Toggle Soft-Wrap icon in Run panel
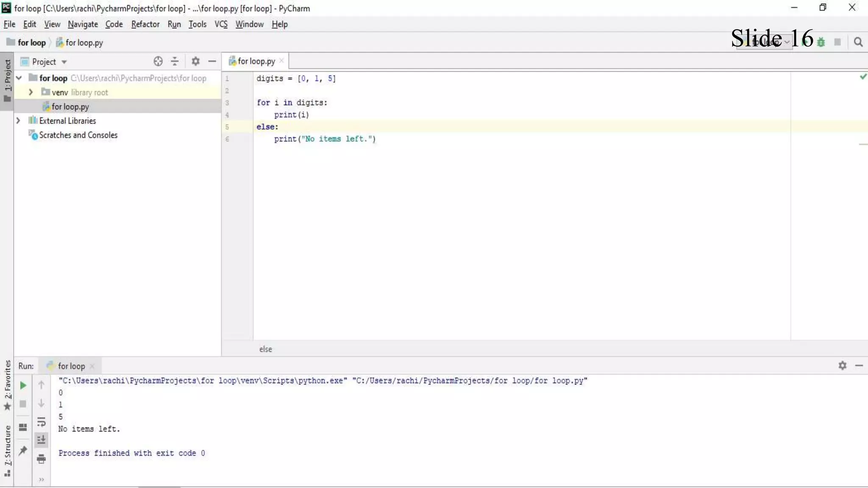Viewport: 868px width, 488px height. [41, 422]
